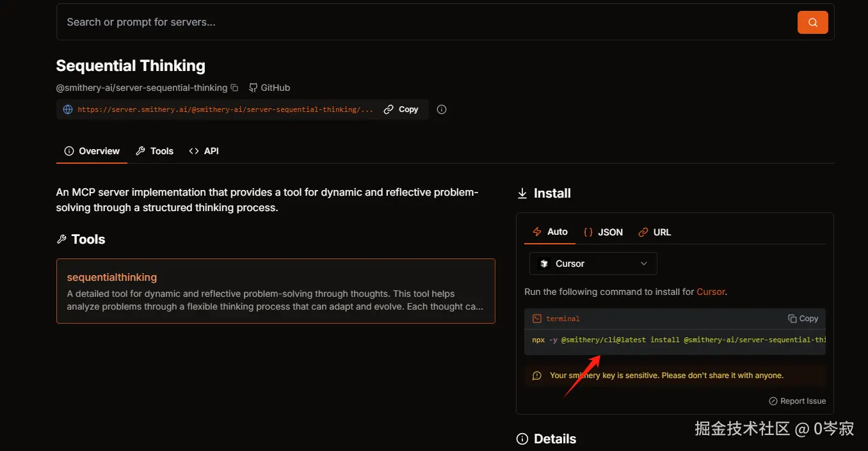Click the Sequential Thinking page title
The image size is (868, 451).
click(x=131, y=66)
